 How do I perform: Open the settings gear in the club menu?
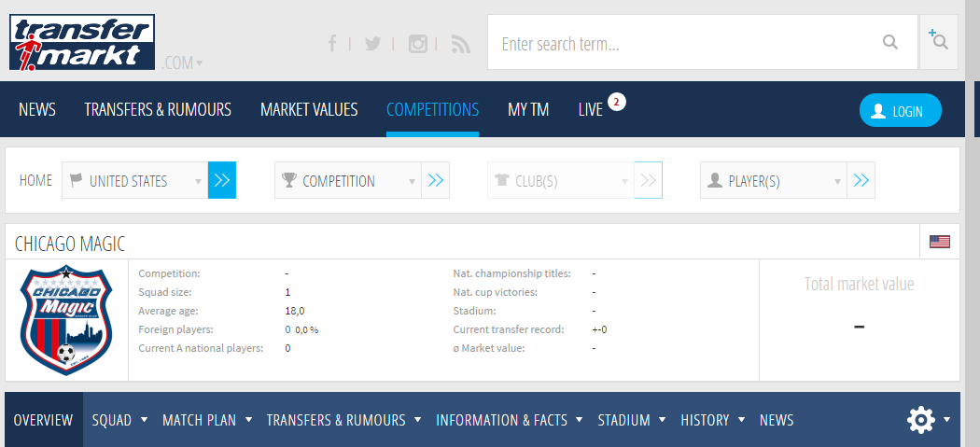point(921,420)
